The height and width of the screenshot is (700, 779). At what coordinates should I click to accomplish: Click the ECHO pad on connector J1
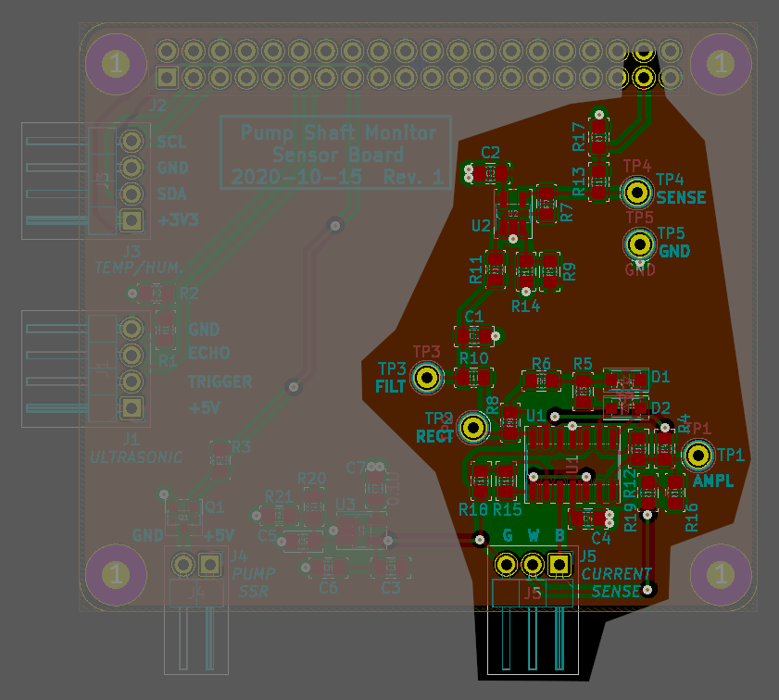[132, 355]
